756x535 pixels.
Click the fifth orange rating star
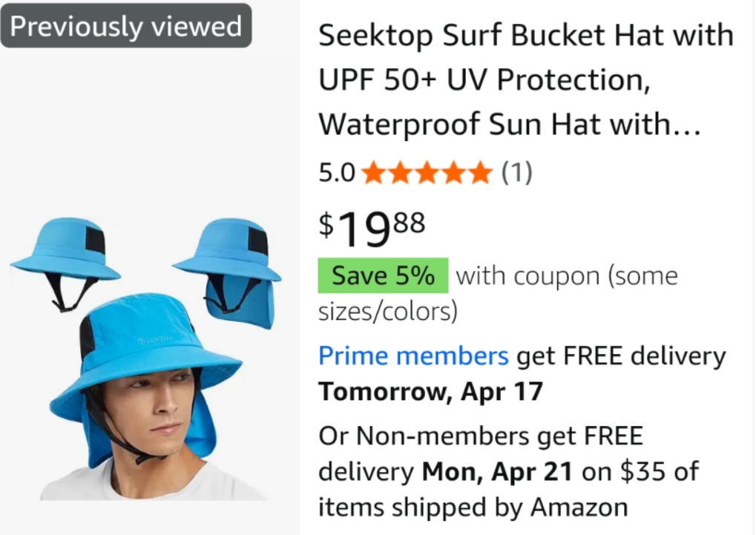[480, 174]
